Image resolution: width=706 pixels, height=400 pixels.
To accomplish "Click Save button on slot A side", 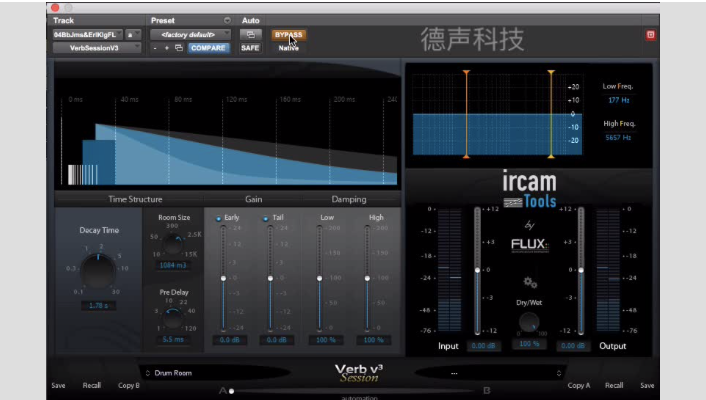I will 59,386.
